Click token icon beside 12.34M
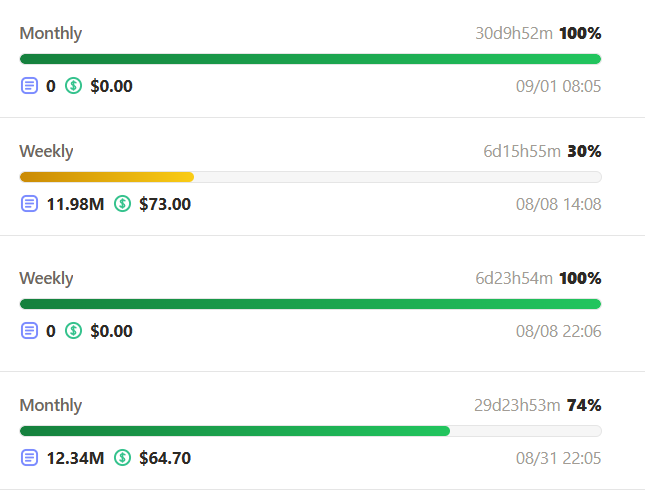This screenshot has width=645, height=498. point(29,458)
